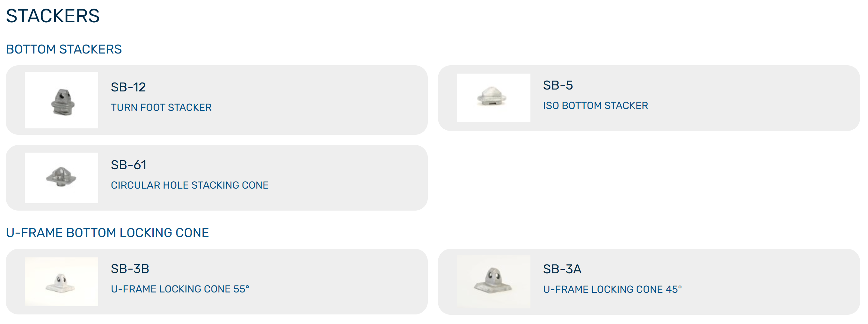Click the SB-3A product title

562,269
